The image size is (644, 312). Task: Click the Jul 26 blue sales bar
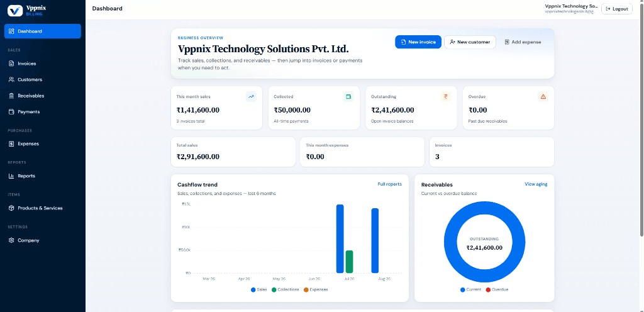pyautogui.click(x=340, y=238)
